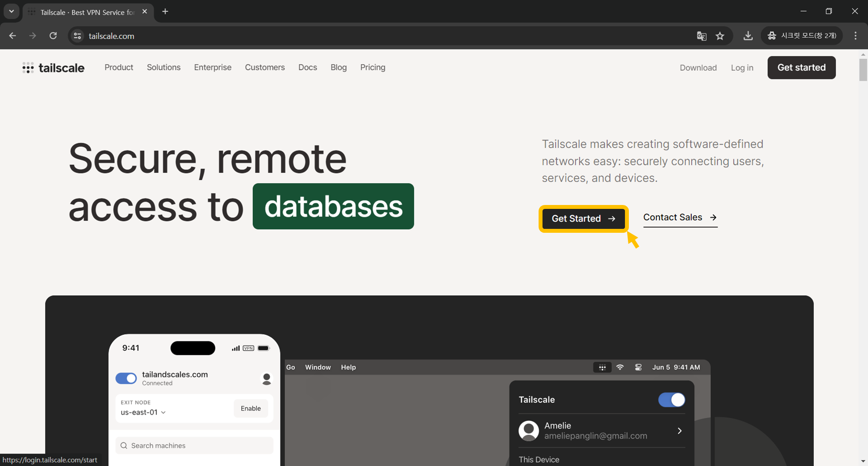Click the phone battery icon
The height and width of the screenshot is (466, 868).
click(x=264, y=348)
